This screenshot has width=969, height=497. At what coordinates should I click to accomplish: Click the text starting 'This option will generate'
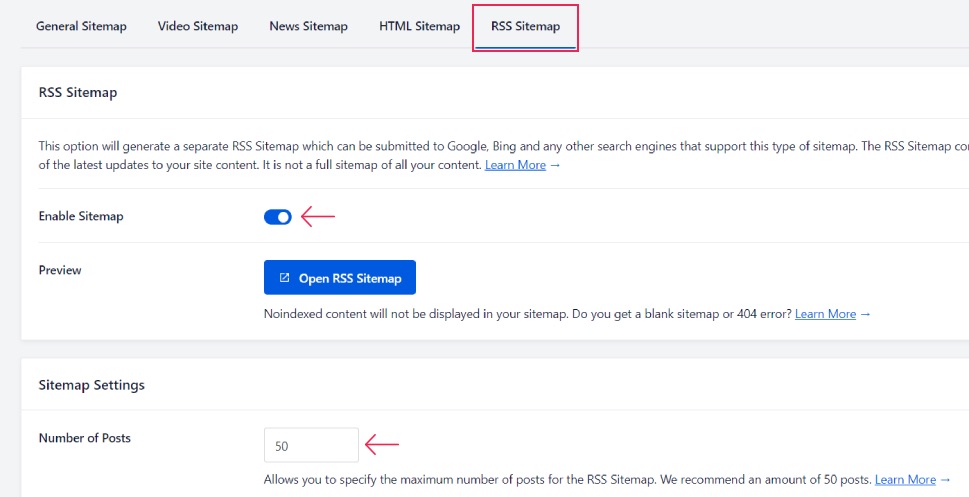point(504,156)
